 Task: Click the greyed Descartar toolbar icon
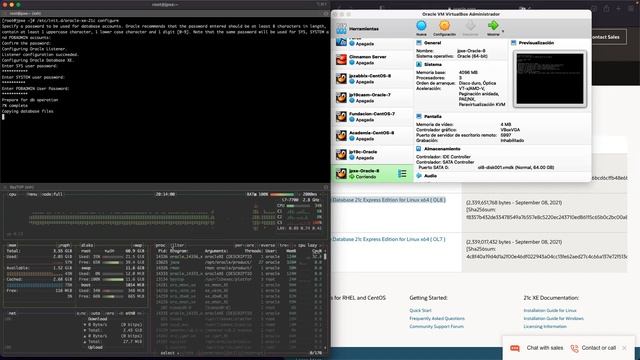click(x=470, y=26)
